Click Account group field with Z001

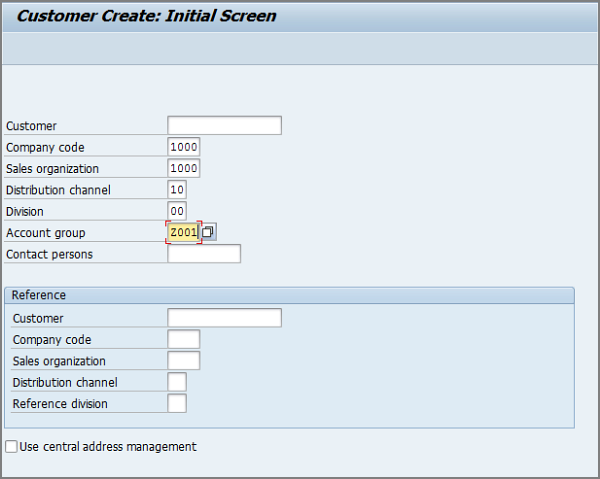[x=184, y=233]
